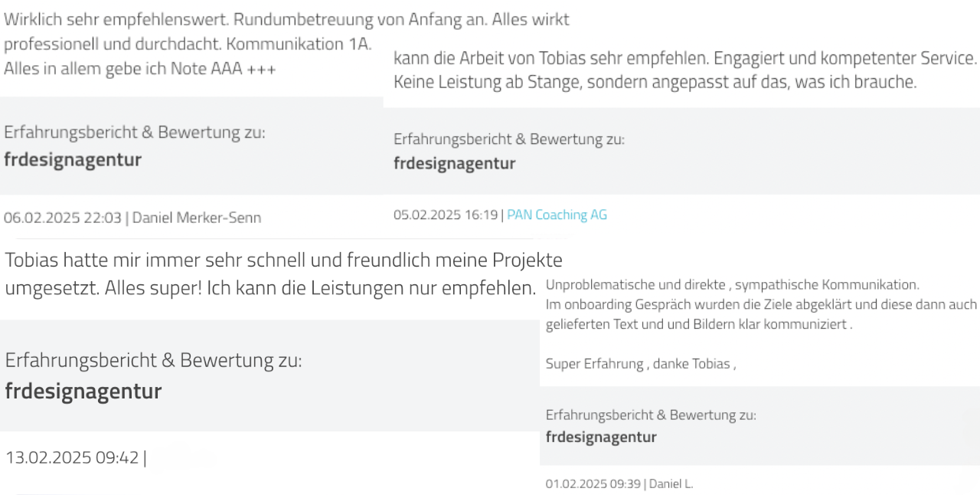Click the frdesignagentur name in PAN Coaching review
The image size is (980, 495).
(x=455, y=163)
